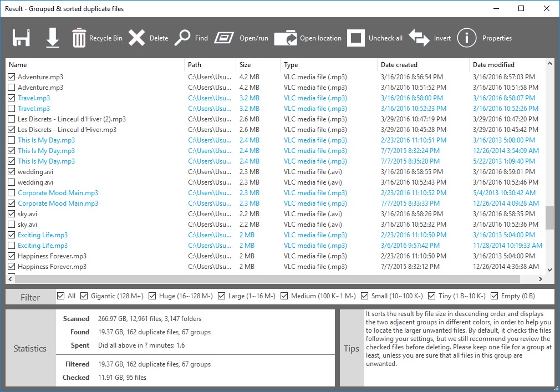Toggle the Gigantic (128 M+) filter
This screenshot has width=560, height=392.
pyautogui.click(x=84, y=296)
